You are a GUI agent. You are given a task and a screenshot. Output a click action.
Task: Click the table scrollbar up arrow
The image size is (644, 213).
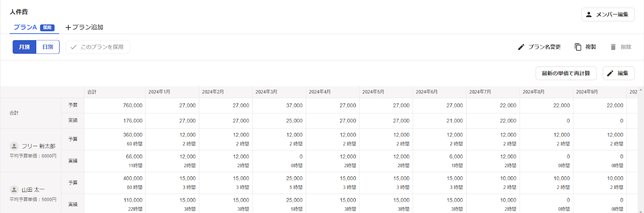(x=641, y=90)
